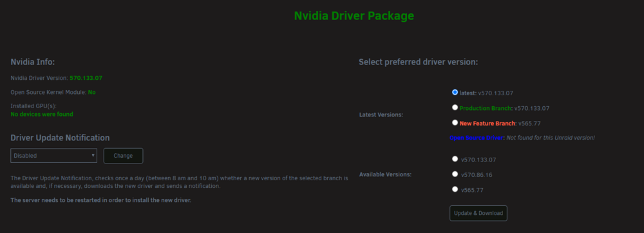Screen dimensions: 644x233
Task: Click the Nvidia Info heading
Action: (x=32, y=62)
